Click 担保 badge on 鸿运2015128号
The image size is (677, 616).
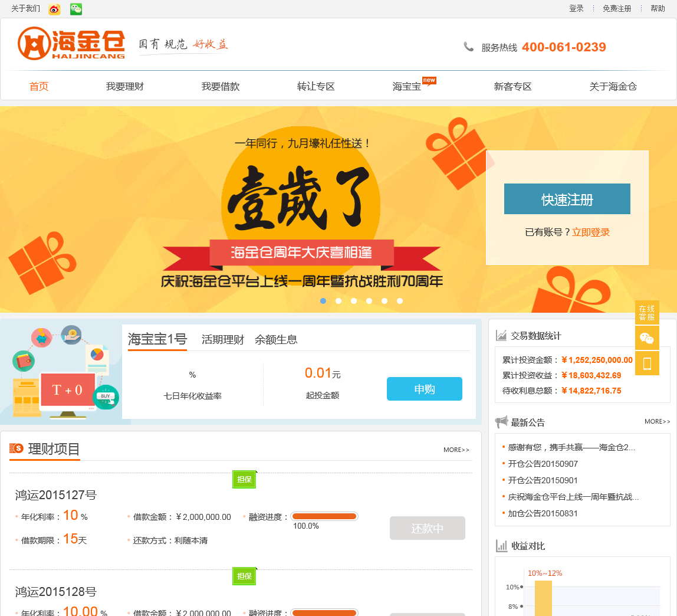click(244, 576)
